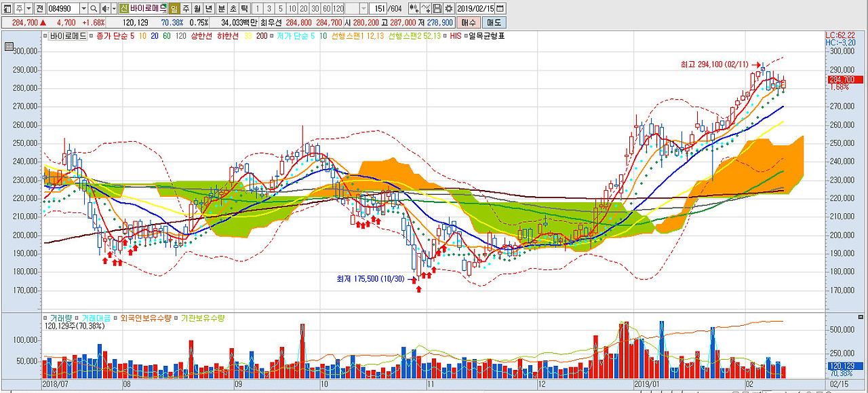This screenshot has width=868, height=393.
Task: Open stock search with the magnifier icon
Action: [x=94, y=9]
